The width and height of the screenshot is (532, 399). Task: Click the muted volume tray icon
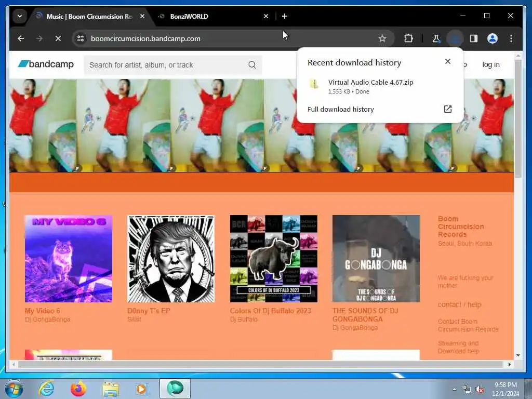(480, 390)
